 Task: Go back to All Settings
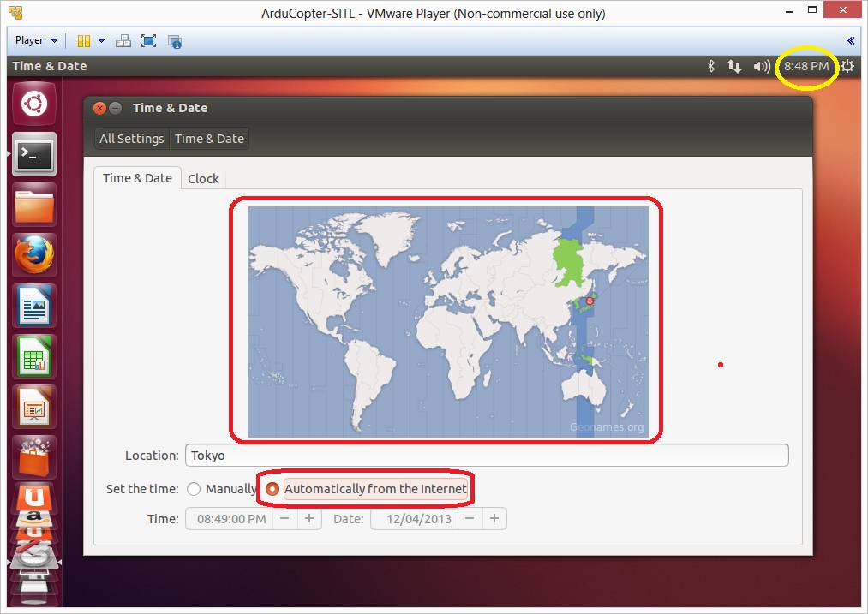131,139
